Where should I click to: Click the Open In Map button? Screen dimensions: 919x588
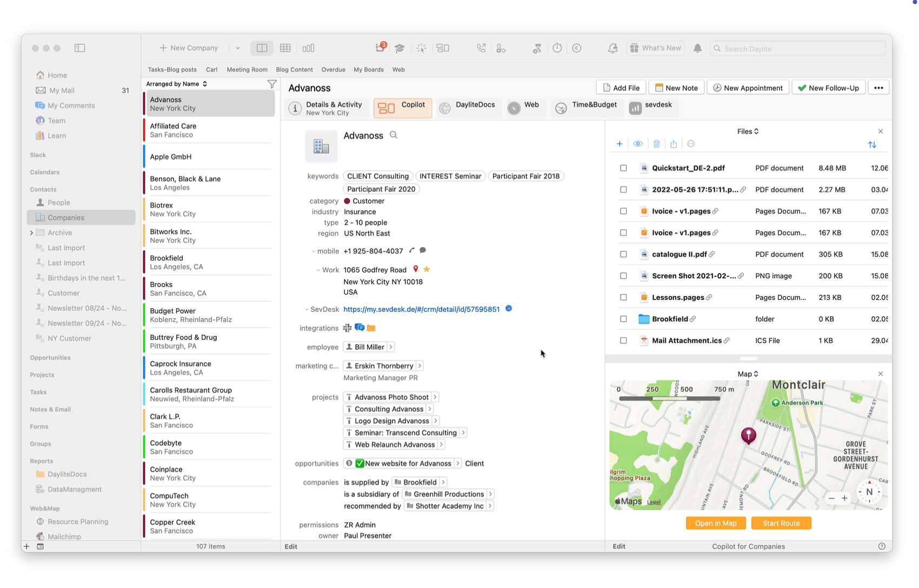tap(716, 523)
